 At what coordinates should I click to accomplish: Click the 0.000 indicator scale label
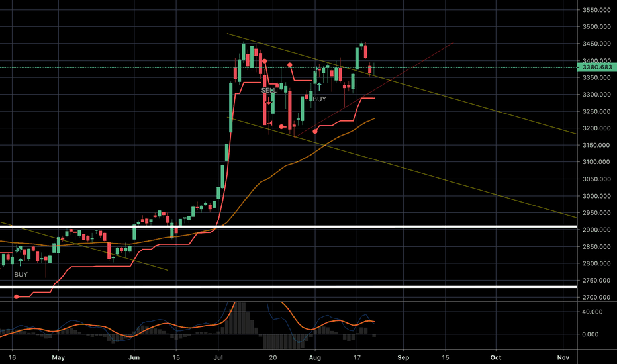click(591, 334)
